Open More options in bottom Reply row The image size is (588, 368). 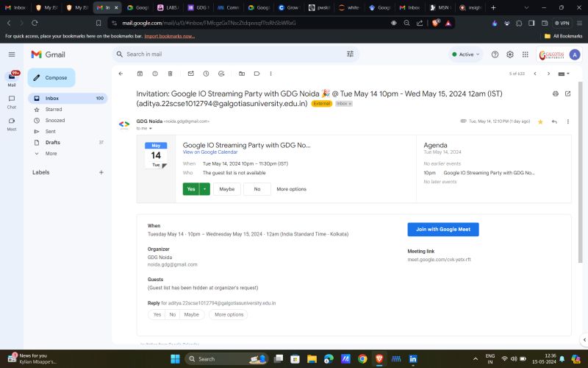[229, 315]
